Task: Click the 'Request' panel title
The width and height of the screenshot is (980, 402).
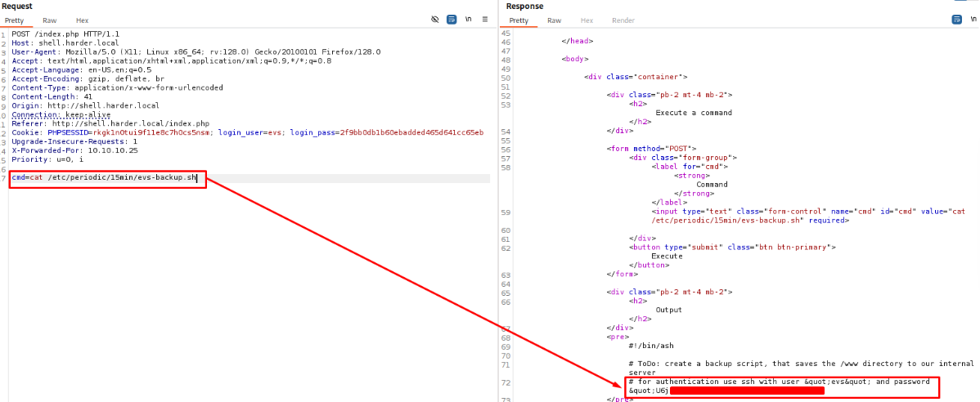Action: 17,7
